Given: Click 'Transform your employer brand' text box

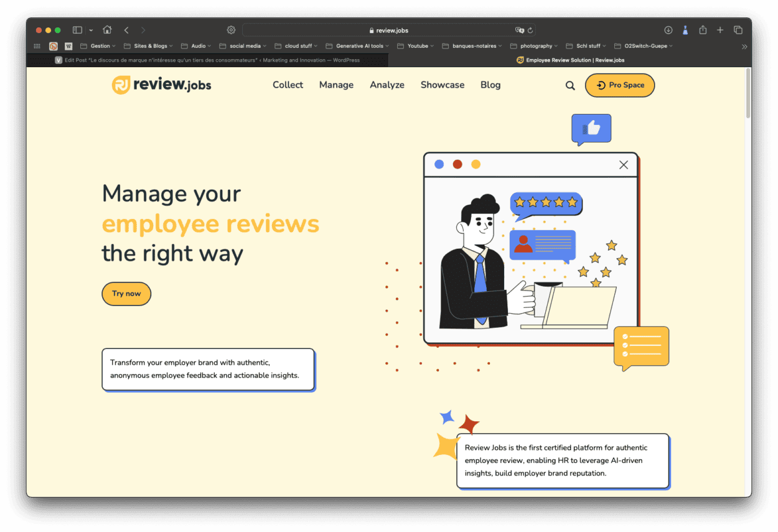Looking at the screenshot, I should click(208, 370).
